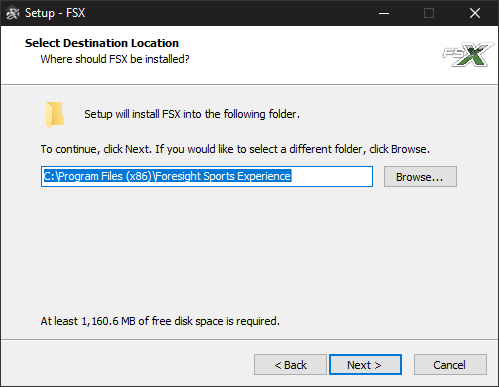Click the free disk space requirement text
Viewport: 499px width, 387px height.
[160, 321]
